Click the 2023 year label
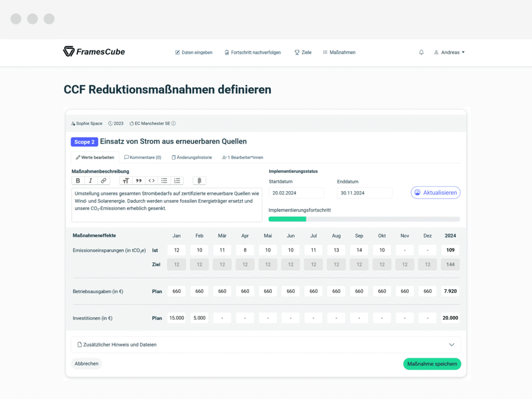The height and width of the screenshot is (399, 532). (116, 124)
